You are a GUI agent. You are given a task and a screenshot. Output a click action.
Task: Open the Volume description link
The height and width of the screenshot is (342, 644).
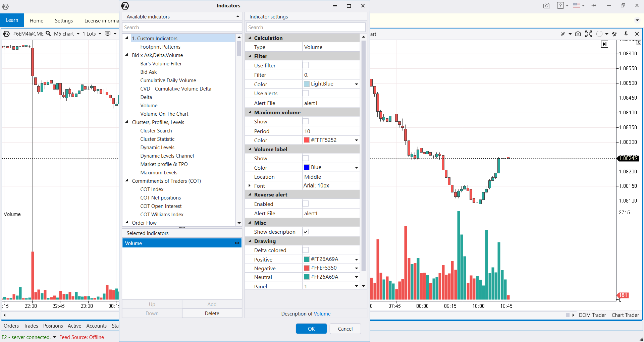click(322, 313)
